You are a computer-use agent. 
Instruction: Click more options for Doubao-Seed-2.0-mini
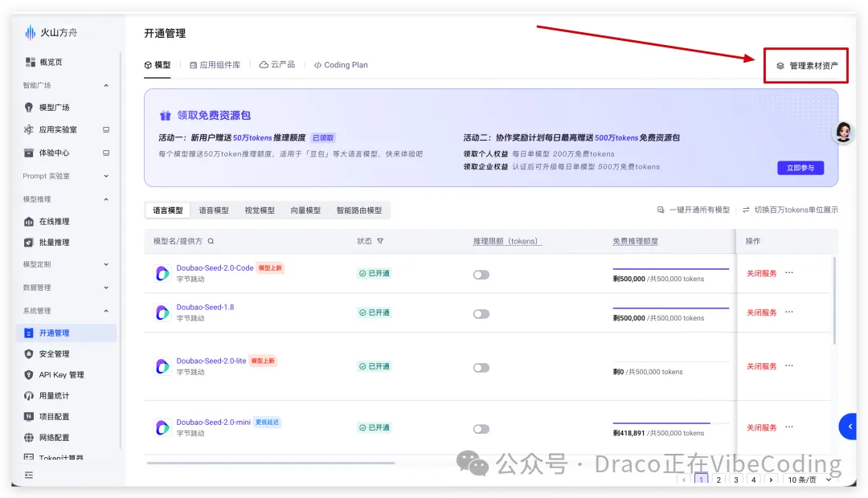click(789, 427)
